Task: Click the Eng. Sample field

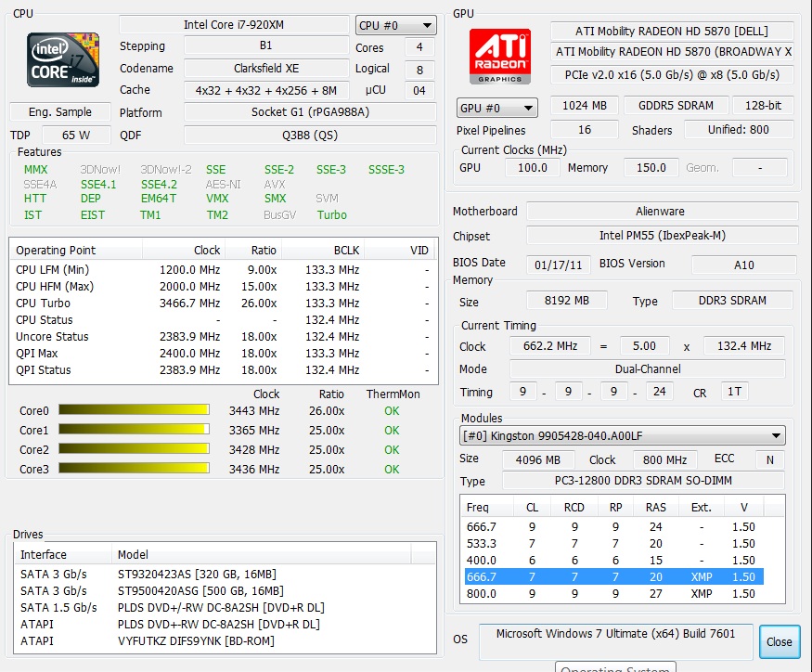Action: pyautogui.click(x=60, y=112)
